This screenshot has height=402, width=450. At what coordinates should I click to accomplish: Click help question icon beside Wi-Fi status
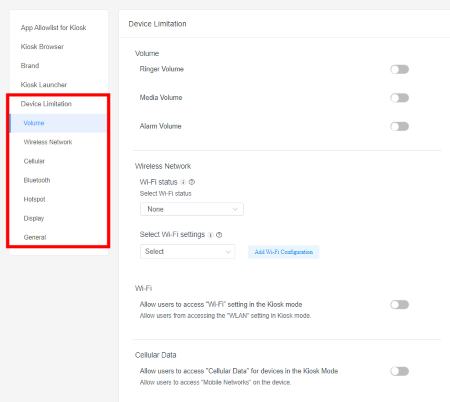pyautogui.click(x=192, y=182)
